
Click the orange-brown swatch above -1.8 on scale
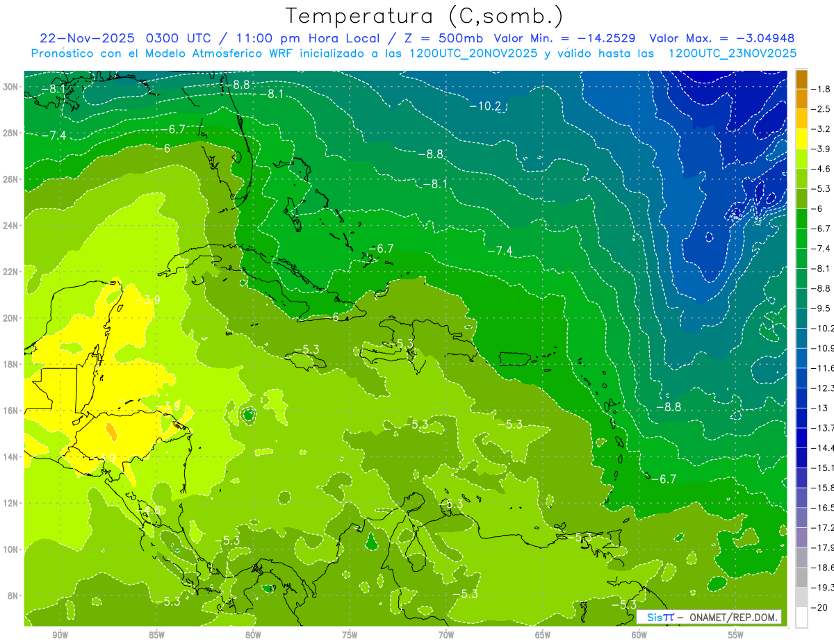point(801,80)
